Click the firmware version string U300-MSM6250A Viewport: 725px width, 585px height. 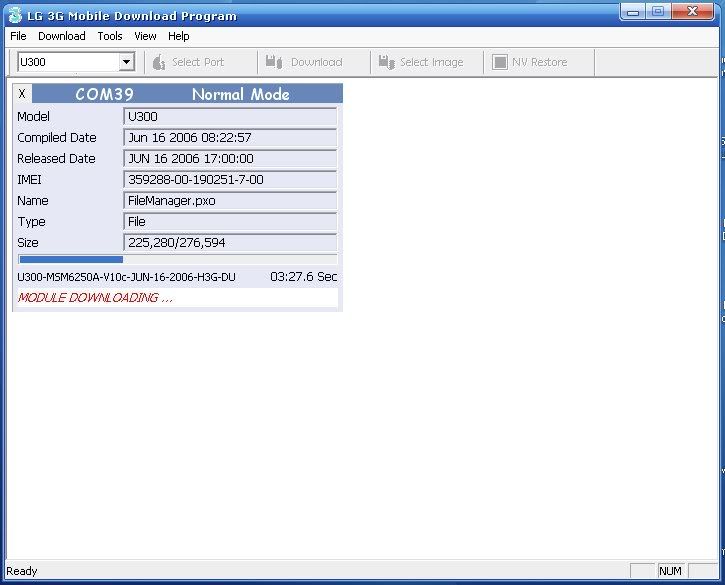click(126, 277)
